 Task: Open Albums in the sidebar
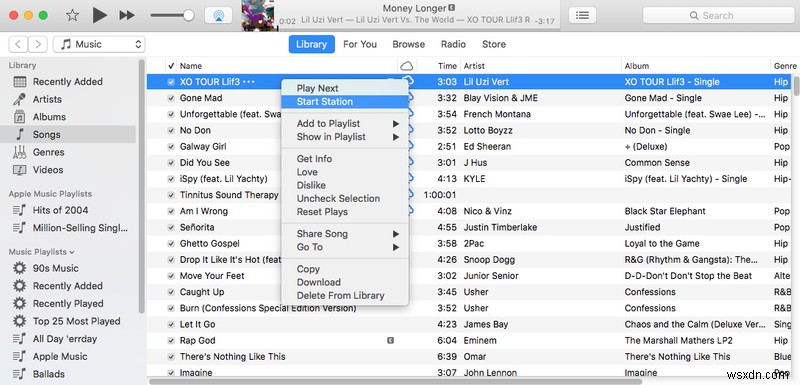click(x=49, y=117)
